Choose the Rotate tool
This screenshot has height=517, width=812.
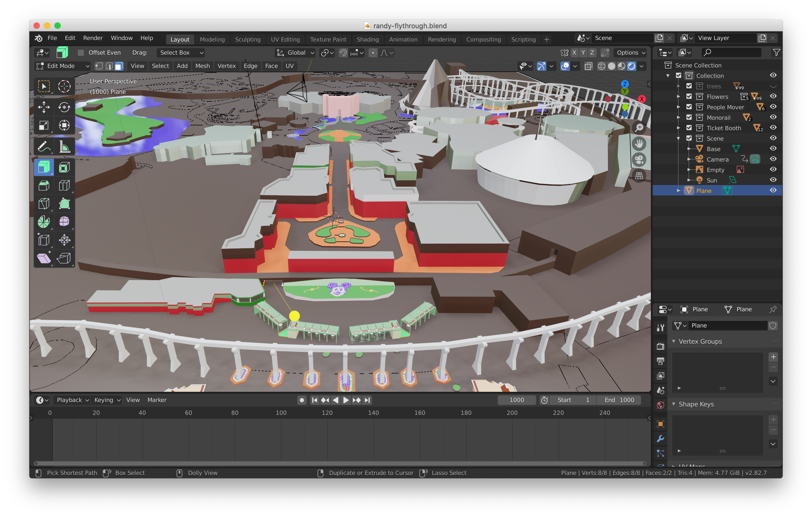(x=64, y=107)
